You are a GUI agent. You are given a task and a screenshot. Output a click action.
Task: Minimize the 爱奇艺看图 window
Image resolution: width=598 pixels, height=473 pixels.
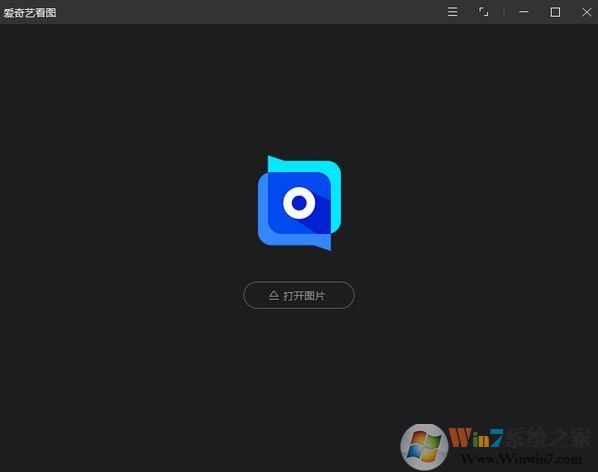pos(524,12)
